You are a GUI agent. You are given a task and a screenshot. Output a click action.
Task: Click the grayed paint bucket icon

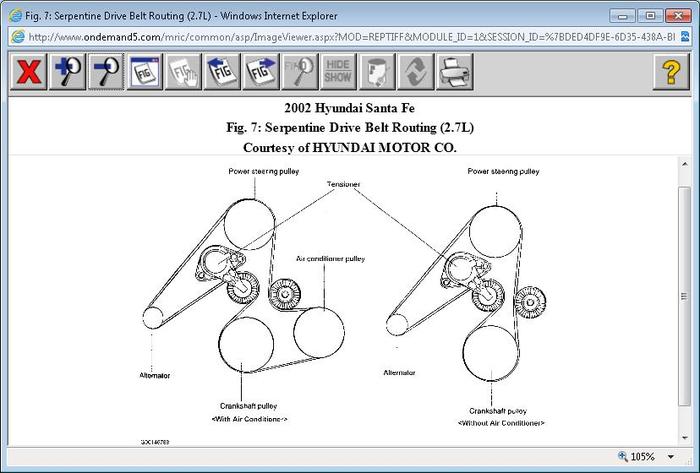377,71
